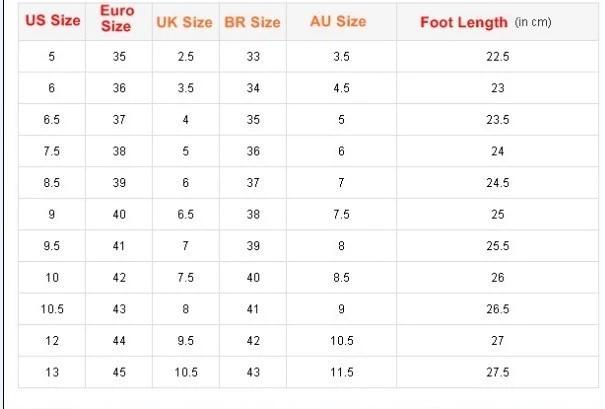The height and width of the screenshot is (409, 605).
Task: Select US size 13 cell
Action: tap(52, 372)
